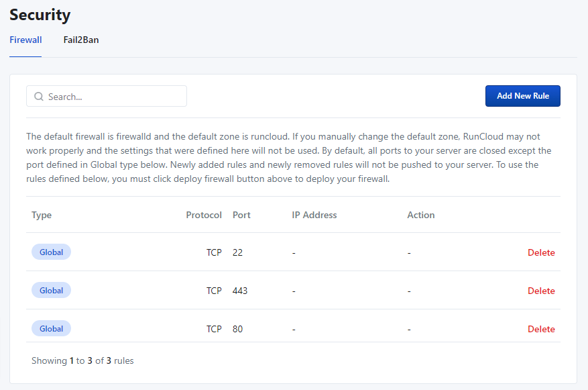
Task: Click the Port column header
Action: click(241, 215)
